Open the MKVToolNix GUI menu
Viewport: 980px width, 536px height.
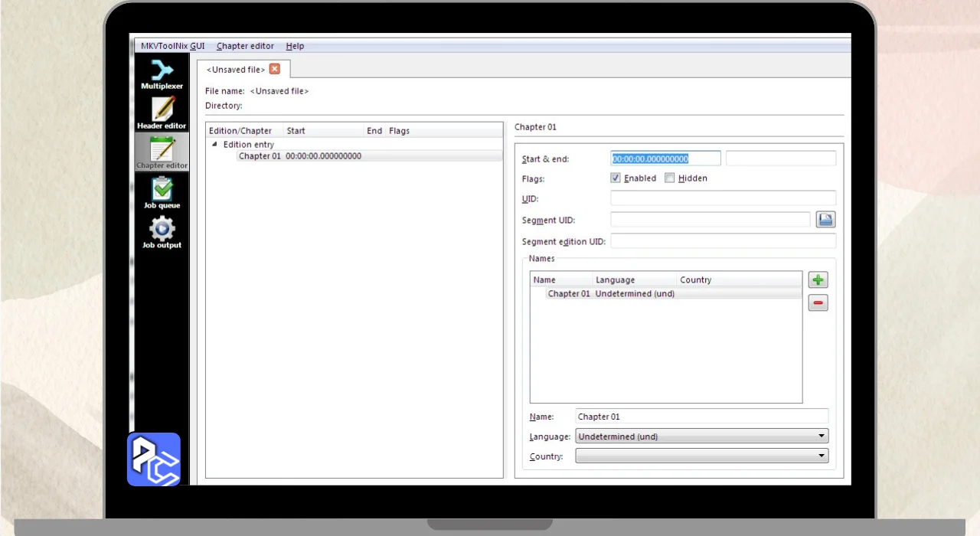tap(172, 46)
